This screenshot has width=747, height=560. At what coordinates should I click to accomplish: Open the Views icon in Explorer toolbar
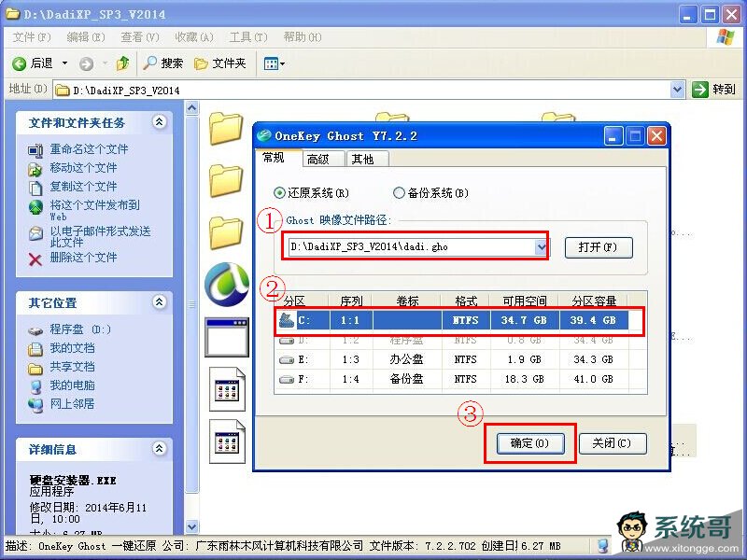click(x=271, y=63)
